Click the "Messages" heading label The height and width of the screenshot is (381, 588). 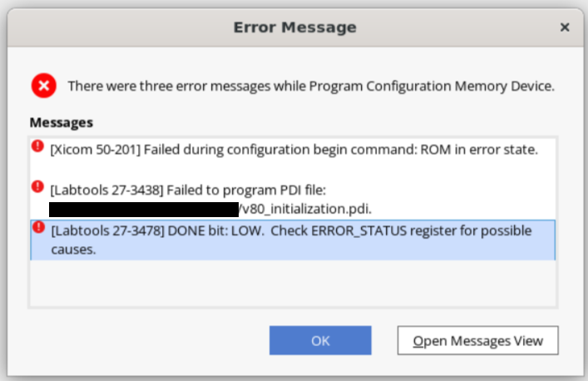click(61, 122)
